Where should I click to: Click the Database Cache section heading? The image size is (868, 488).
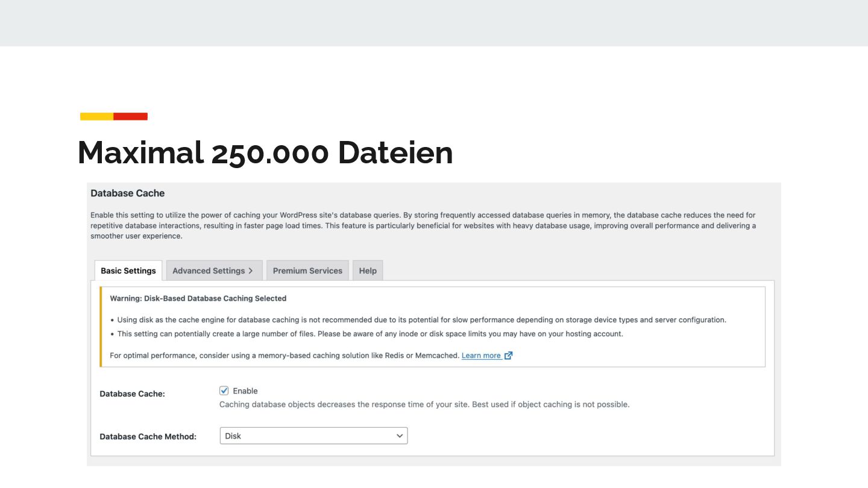point(128,193)
